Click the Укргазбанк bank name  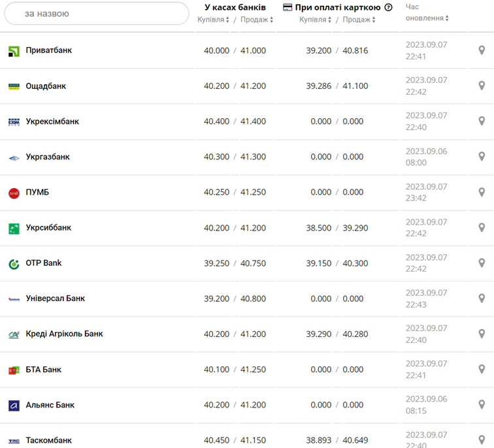click(x=48, y=157)
